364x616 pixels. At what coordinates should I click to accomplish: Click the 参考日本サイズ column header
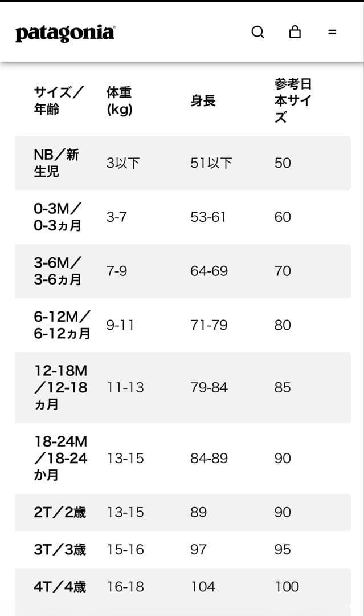pyautogui.click(x=293, y=100)
